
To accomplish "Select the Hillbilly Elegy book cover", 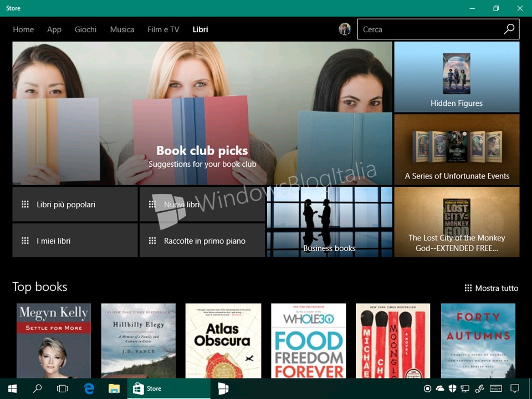I will [x=139, y=341].
